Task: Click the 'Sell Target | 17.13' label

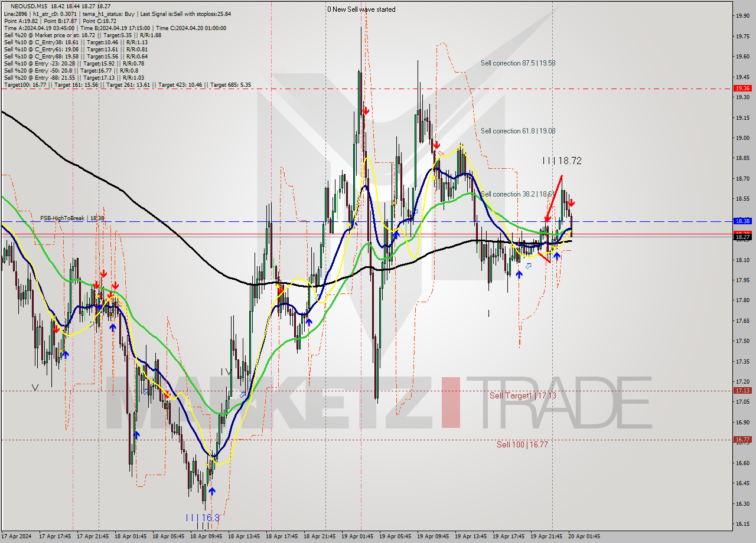Action: [523, 395]
